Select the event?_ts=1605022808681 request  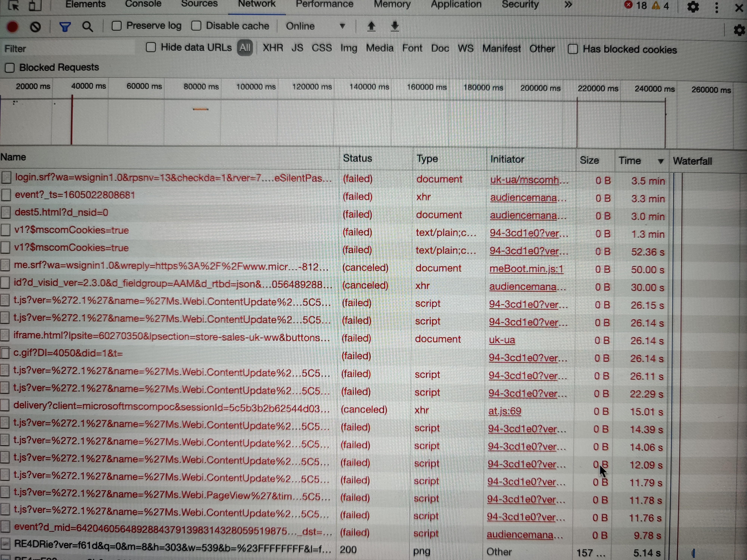click(x=75, y=195)
